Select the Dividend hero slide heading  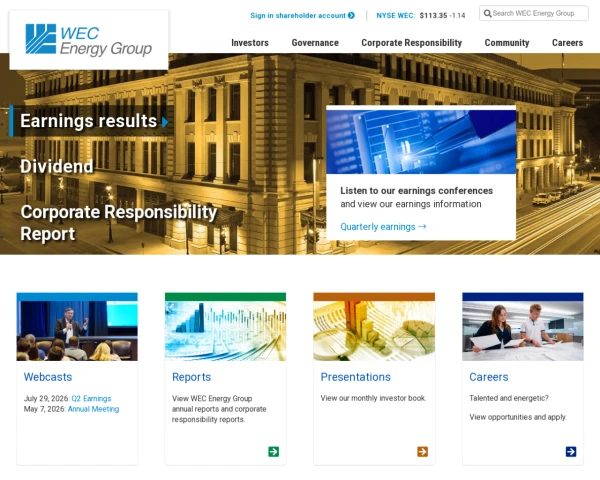57,167
